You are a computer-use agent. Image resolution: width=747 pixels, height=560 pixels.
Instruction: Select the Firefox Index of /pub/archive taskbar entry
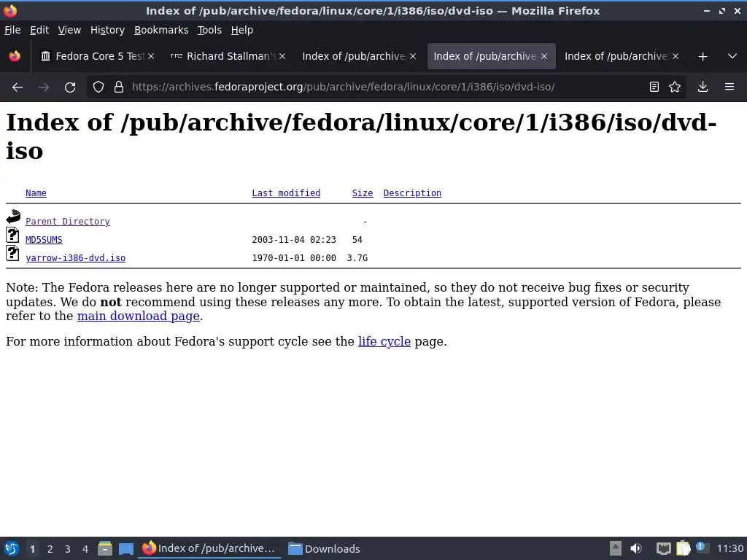[x=209, y=548]
